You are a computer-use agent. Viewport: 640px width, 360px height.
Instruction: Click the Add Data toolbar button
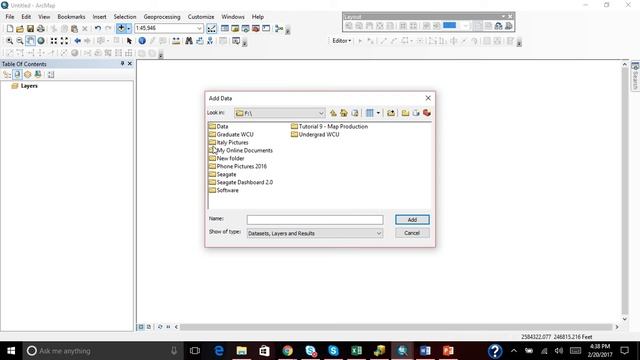(x=121, y=28)
